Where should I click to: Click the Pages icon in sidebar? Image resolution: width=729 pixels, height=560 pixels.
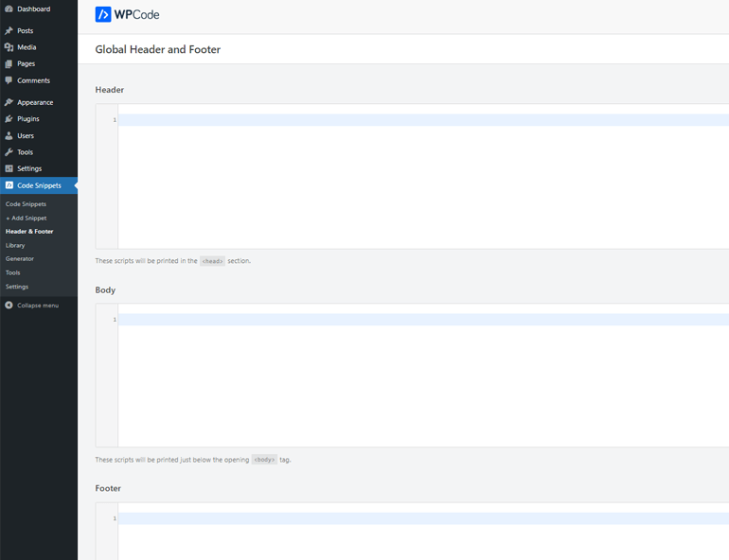tap(9, 63)
